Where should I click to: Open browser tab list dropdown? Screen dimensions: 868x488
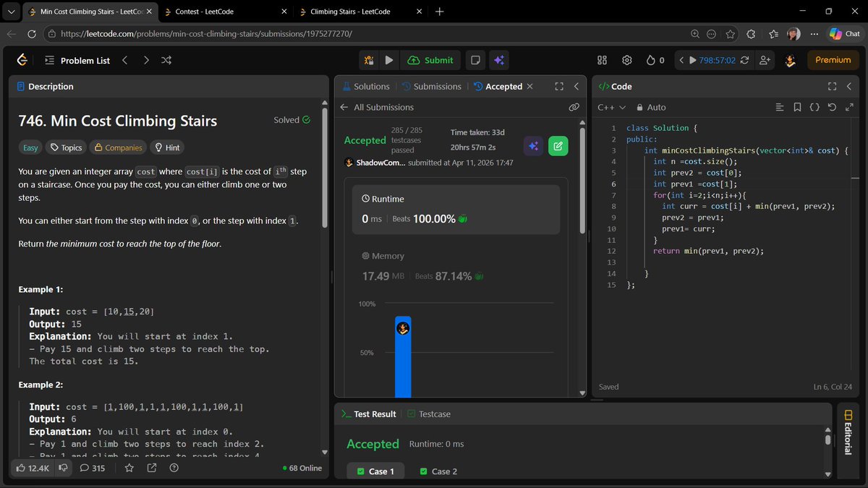point(11,12)
